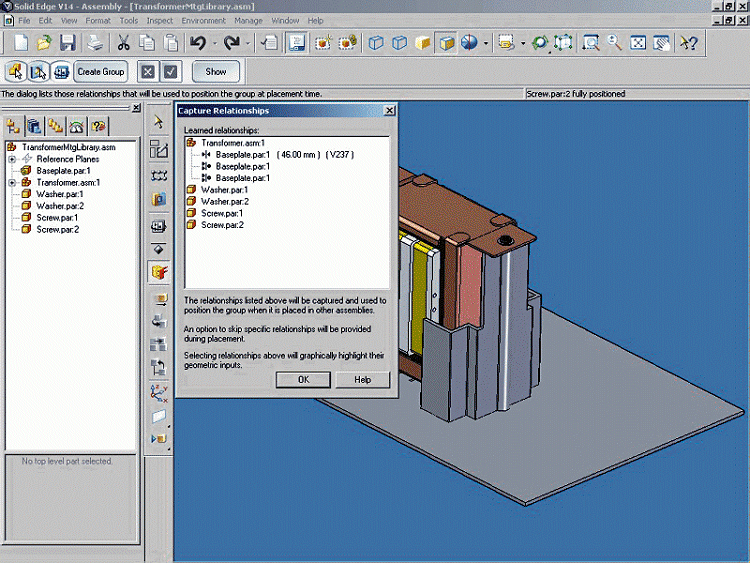Screen dimensions: 750x563
Task: Select Baseplate.par:1 in EdgeBar tree
Action: [63, 171]
